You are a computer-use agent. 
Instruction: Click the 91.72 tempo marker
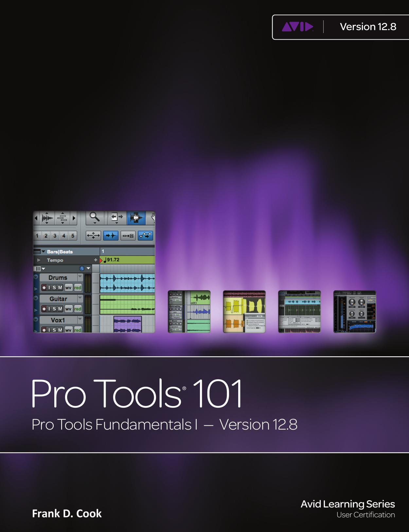pyautogui.click(x=111, y=260)
